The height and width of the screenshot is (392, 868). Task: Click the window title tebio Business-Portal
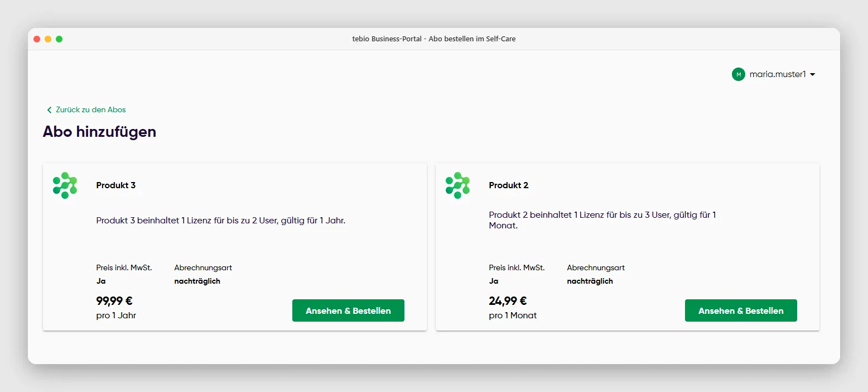[434, 39]
